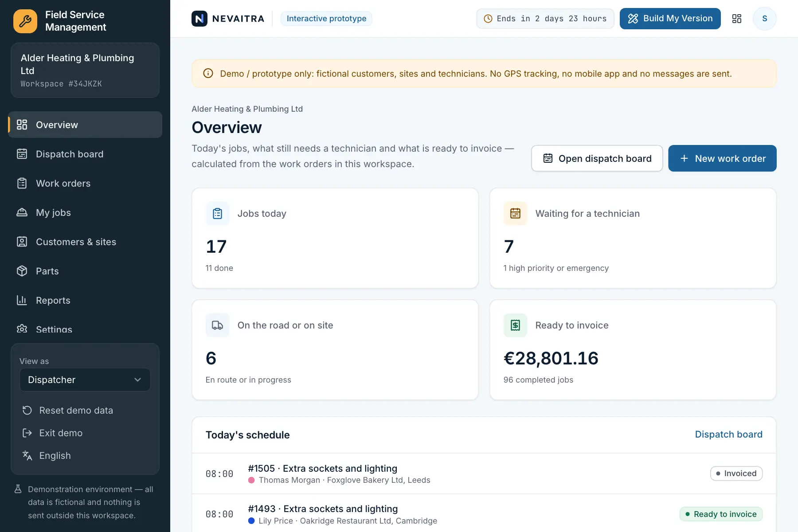Click the info icon in demo banner
The height and width of the screenshot is (532, 798).
(x=208, y=74)
